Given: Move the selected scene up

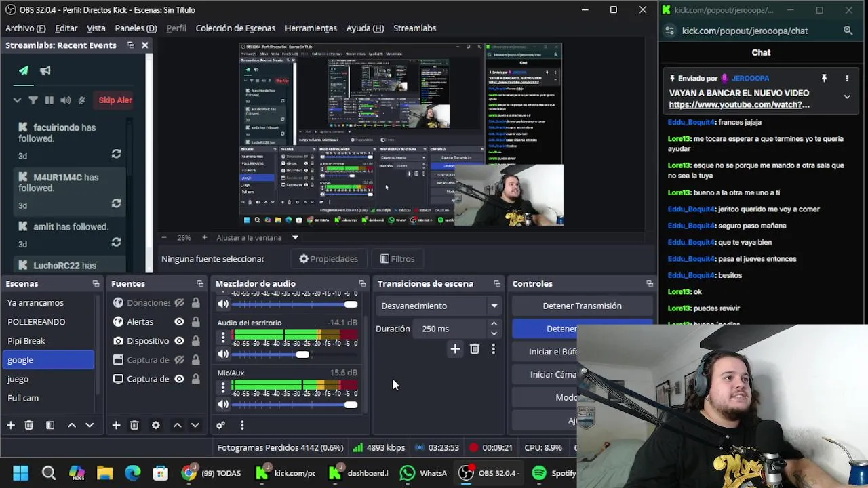Looking at the screenshot, I should pos(71,425).
